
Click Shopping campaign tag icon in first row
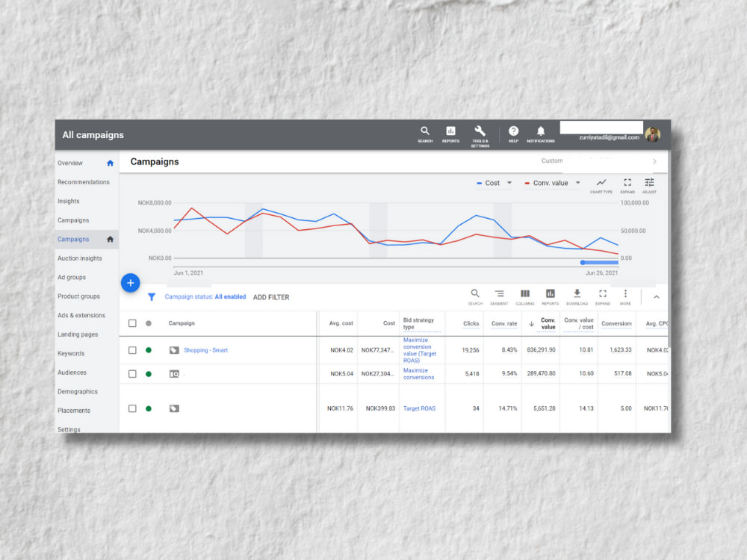(174, 350)
